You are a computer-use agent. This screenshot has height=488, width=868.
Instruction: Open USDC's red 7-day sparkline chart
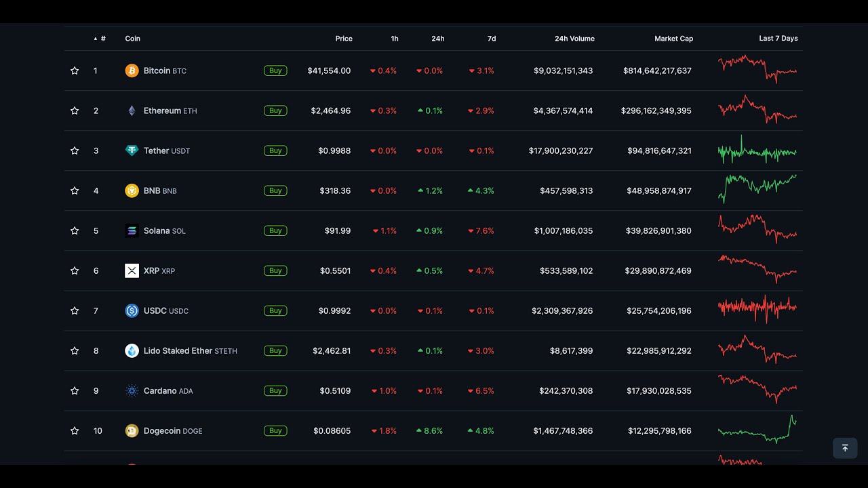(757, 308)
